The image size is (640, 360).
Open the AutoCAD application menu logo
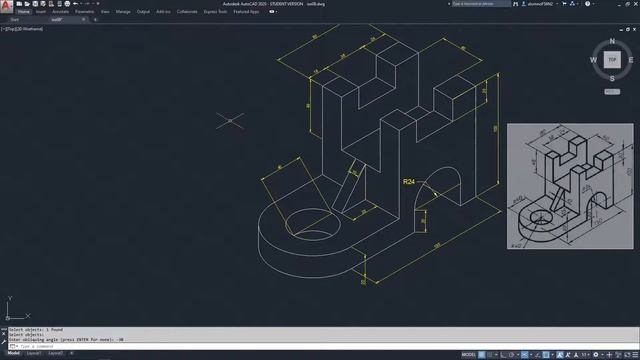pos(7,7)
